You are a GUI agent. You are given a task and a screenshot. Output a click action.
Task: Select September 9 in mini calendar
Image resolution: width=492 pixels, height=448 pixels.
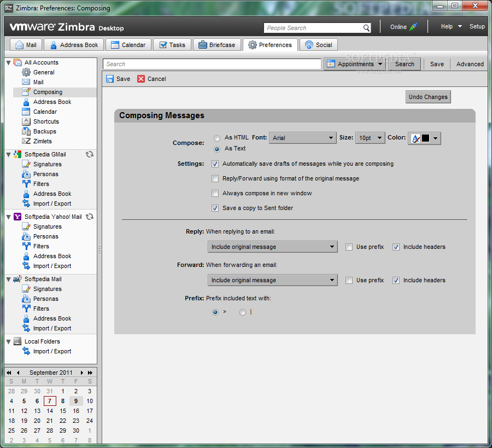click(x=76, y=401)
